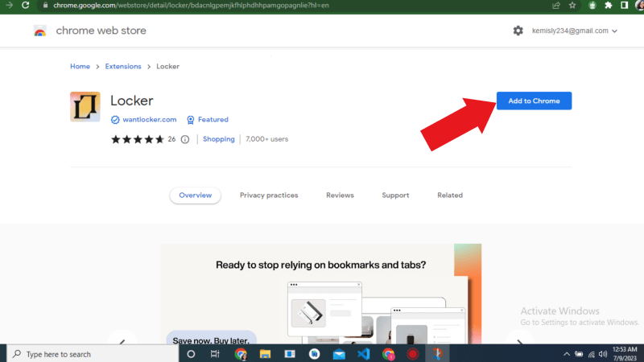This screenshot has height=362, width=644.
Task: Open Cortana circle icon on taskbar
Action: [191, 354]
